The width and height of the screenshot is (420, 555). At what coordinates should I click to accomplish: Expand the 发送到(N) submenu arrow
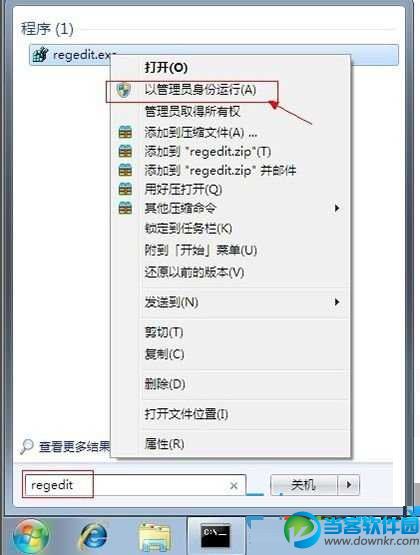pos(337,302)
